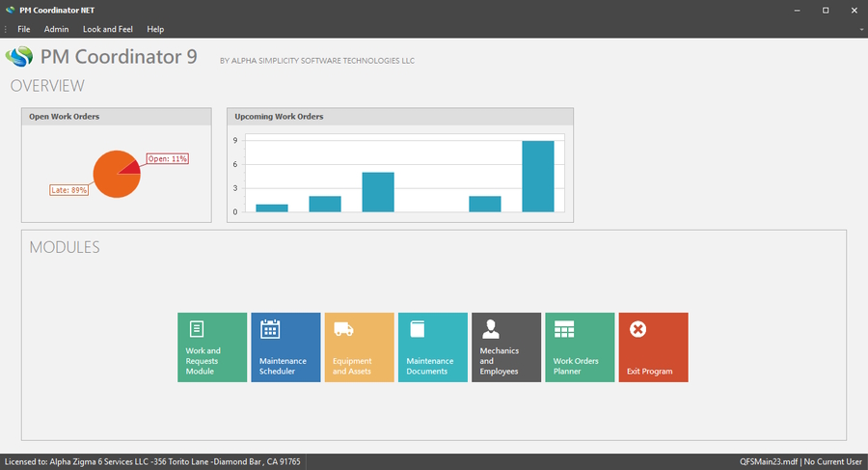Click the 'Late: 89%' pie label
Image resolution: width=868 pixels, height=470 pixels.
tap(69, 190)
